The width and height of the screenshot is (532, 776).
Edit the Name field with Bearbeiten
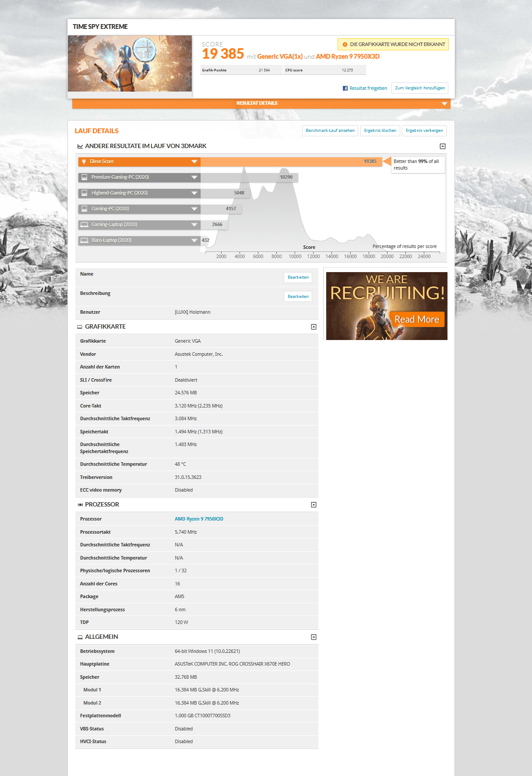coord(298,277)
